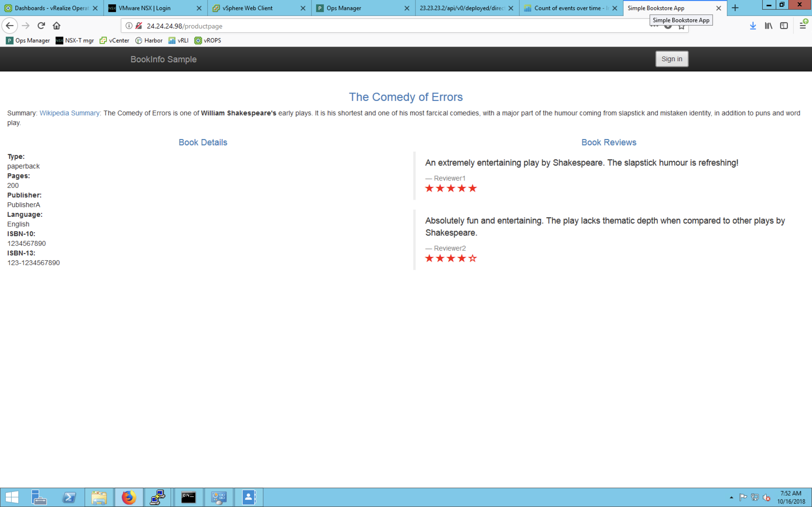
Task: Show hidden system tray icons arrow
Action: [x=732, y=497]
